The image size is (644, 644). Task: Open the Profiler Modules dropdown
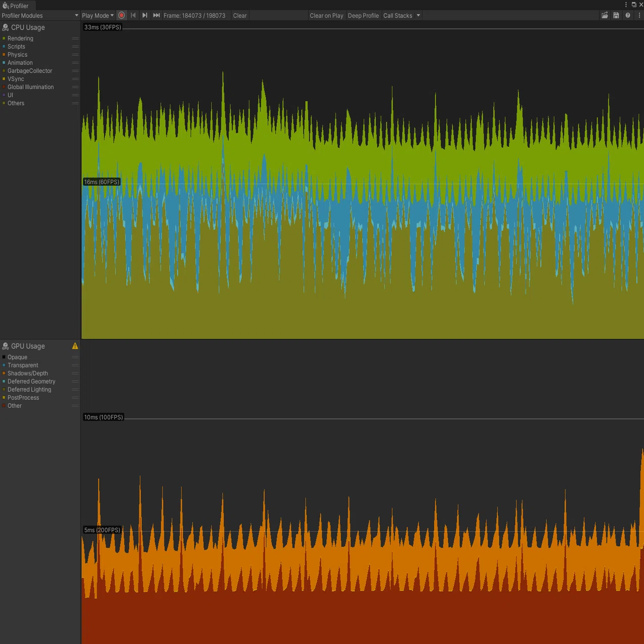pyautogui.click(x=40, y=16)
